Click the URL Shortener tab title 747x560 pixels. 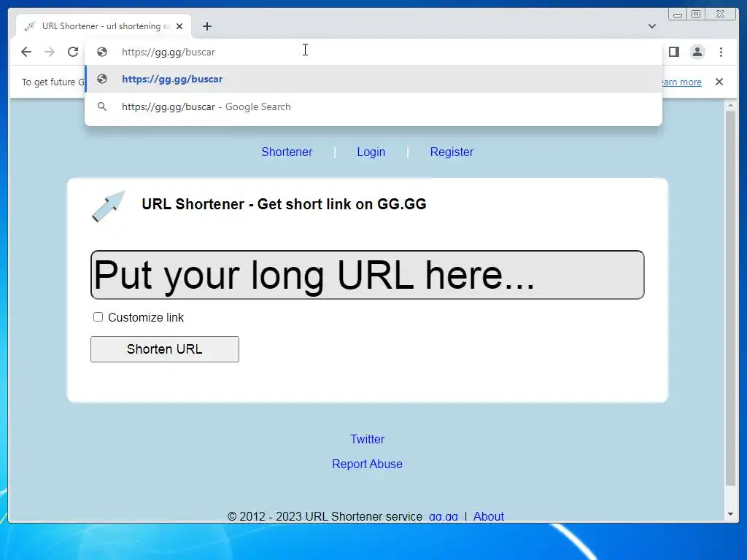(x=105, y=26)
